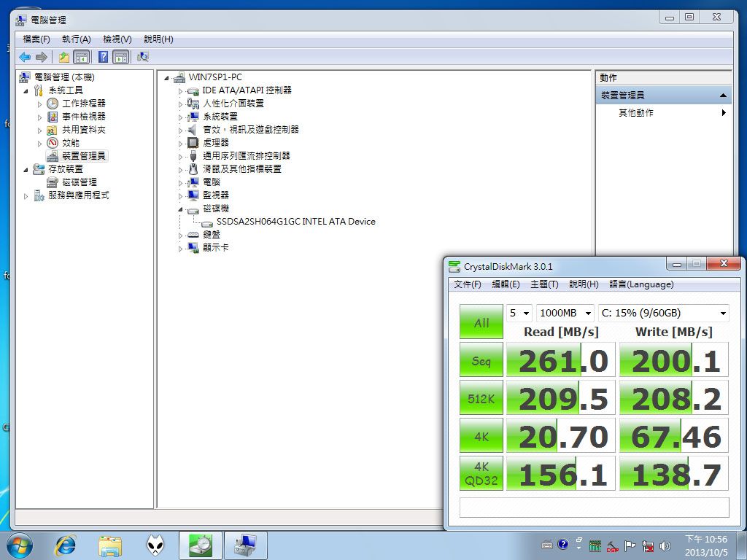Select the 鍵盤 device category
This screenshot has height=560, width=747.
tap(212, 235)
